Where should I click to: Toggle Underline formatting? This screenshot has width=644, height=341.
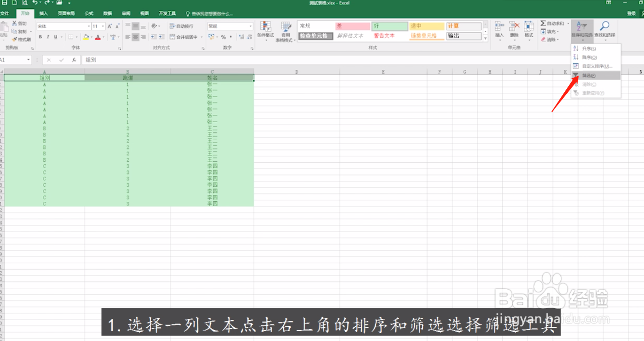pyautogui.click(x=55, y=37)
